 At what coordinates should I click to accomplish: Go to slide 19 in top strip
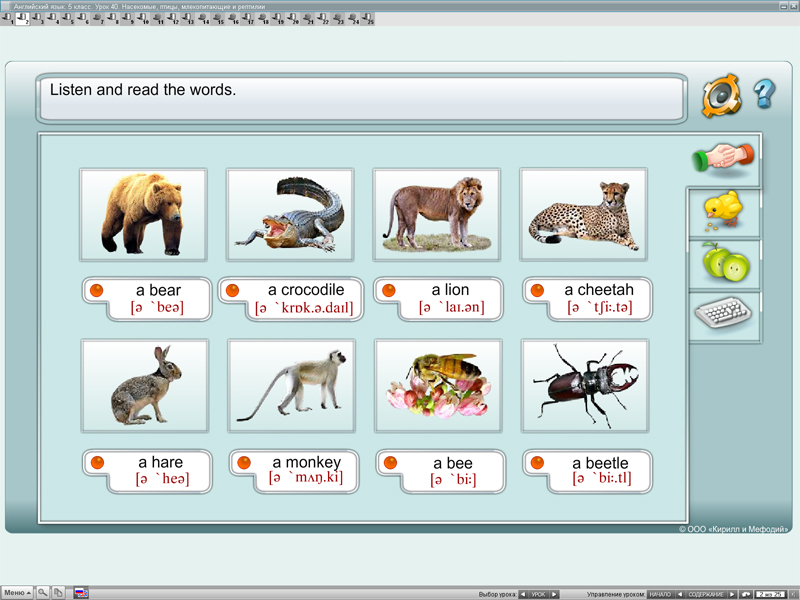[x=277, y=18]
